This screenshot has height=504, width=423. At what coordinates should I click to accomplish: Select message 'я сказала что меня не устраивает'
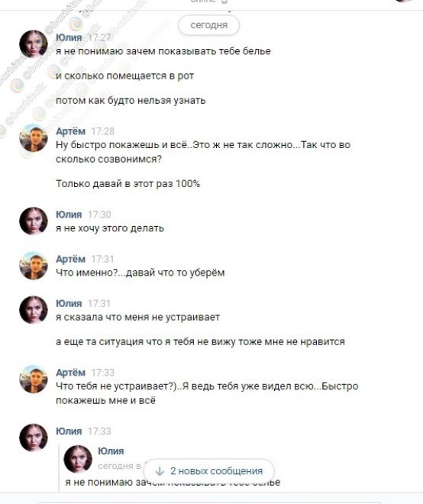[138, 317]
